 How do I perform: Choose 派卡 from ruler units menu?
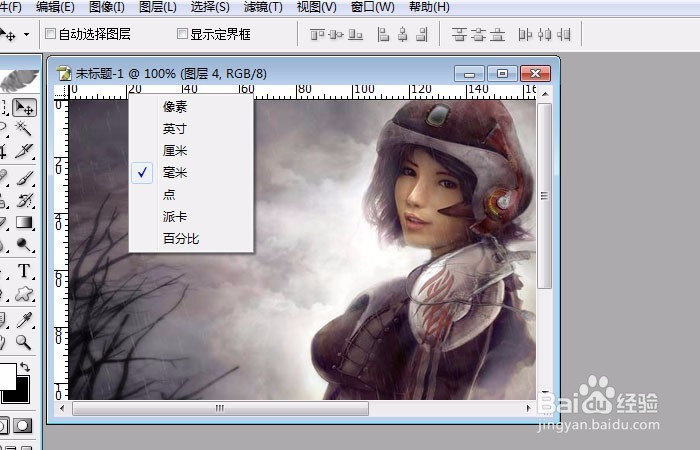[191, 217]
